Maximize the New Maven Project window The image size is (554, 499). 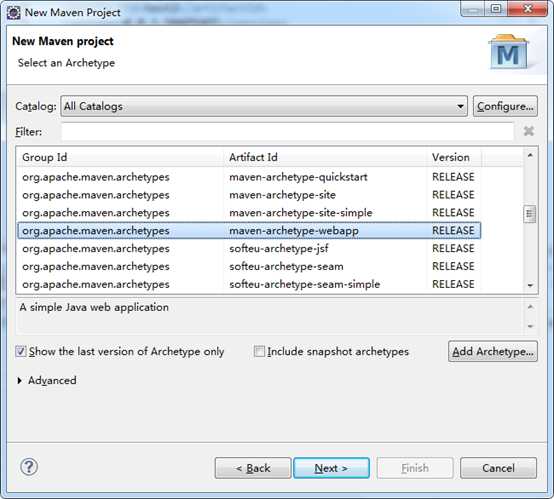point(496,8)
